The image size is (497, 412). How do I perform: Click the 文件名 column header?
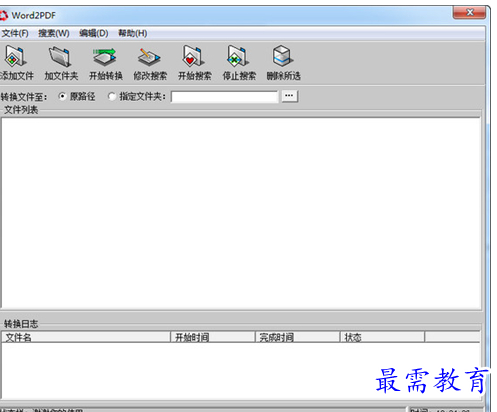[x=86, y=337]
